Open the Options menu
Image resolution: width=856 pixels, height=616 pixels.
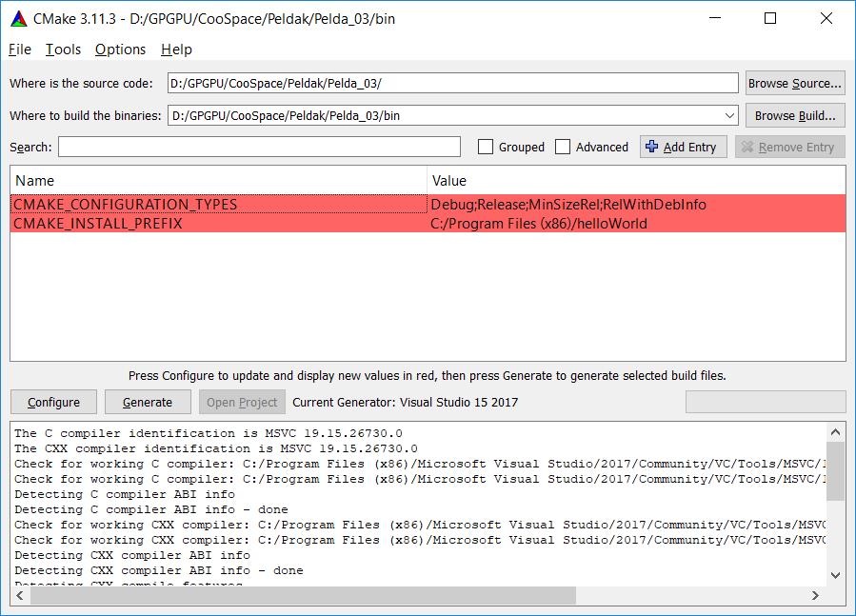(x=119, y=49)
